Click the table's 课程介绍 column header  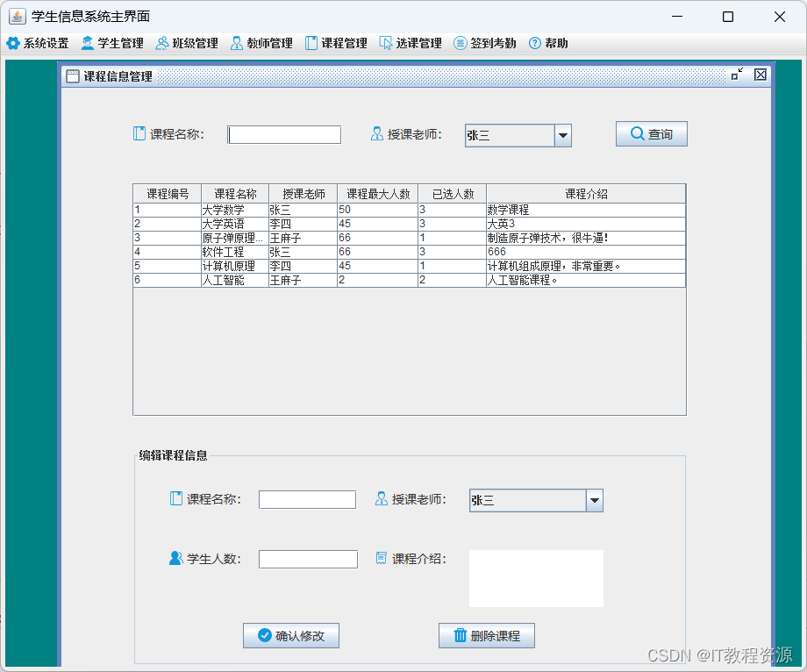pyautogui.click(x=586, y=194)
